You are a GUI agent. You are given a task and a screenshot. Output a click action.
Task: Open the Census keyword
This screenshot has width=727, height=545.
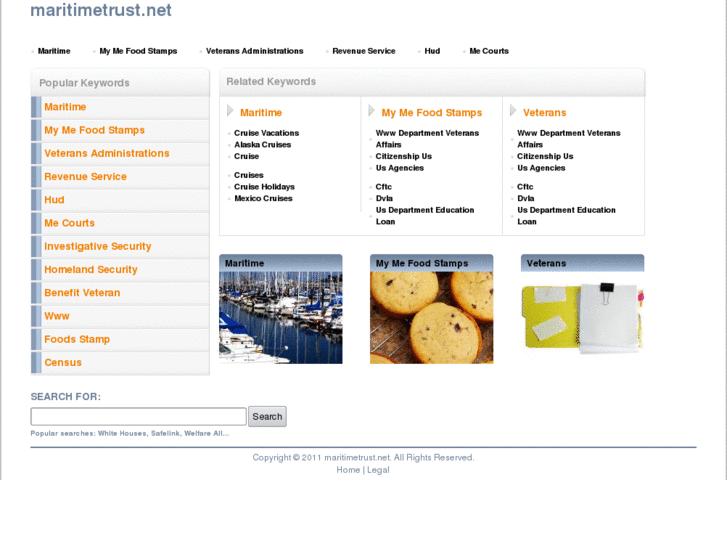(63, 362)
